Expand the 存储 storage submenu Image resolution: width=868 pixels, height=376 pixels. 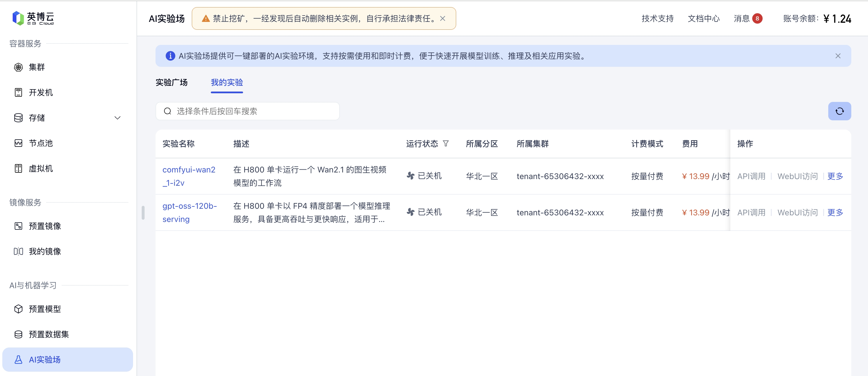tap(117, 118)
